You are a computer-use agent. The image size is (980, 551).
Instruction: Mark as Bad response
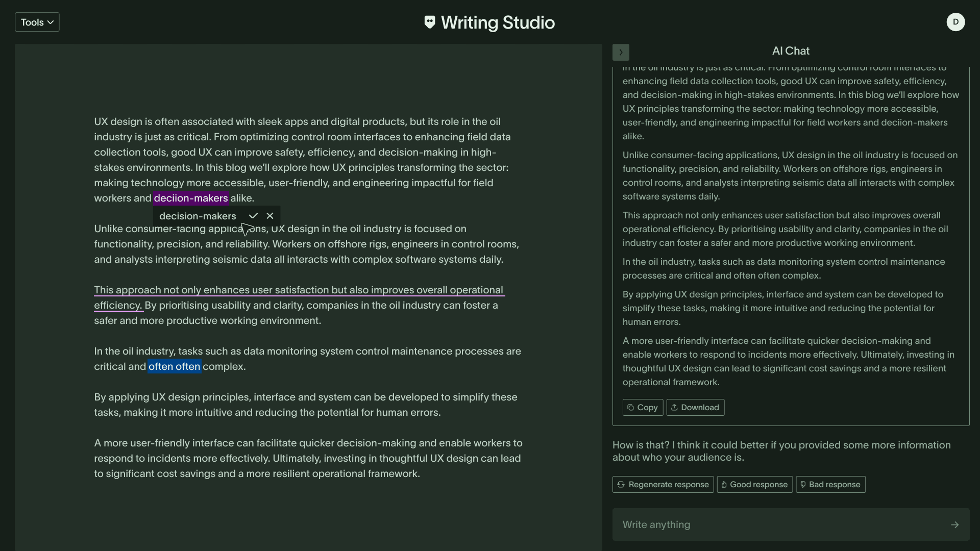click(830, 484)
